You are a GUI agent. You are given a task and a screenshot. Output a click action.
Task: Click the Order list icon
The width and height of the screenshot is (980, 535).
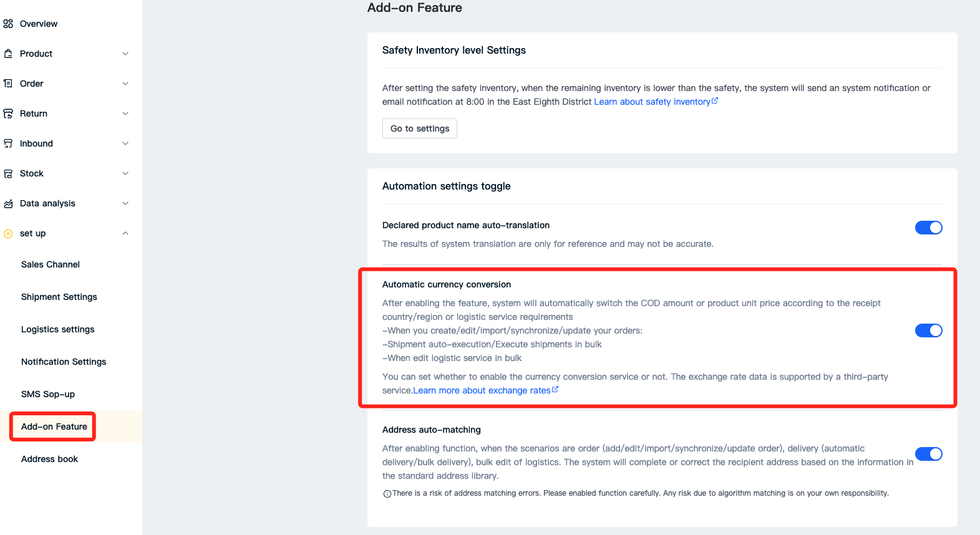coord(8,84)
